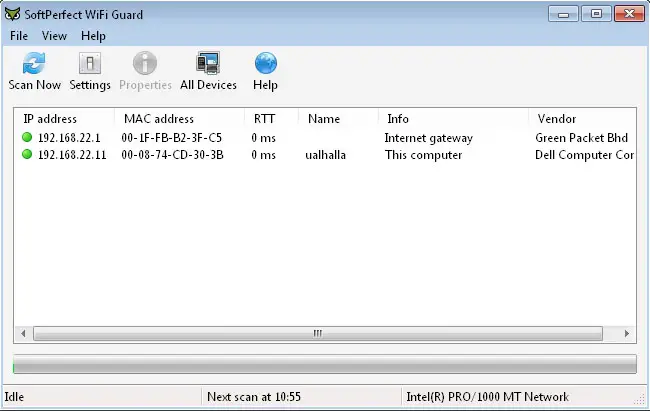The height and width of the screenshot is (411, 650).
Task: Click the horizontal scrollbar right arrow
Action: (x=626, y=333)
